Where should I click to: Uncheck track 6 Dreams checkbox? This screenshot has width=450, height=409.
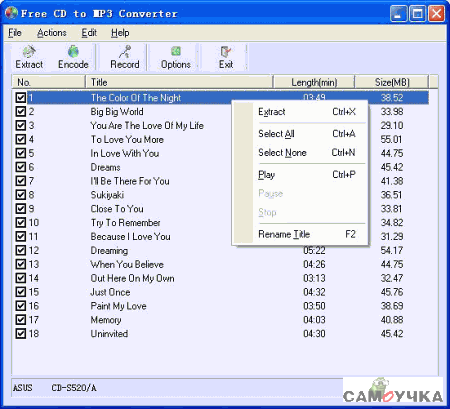[x=21, y=167]
